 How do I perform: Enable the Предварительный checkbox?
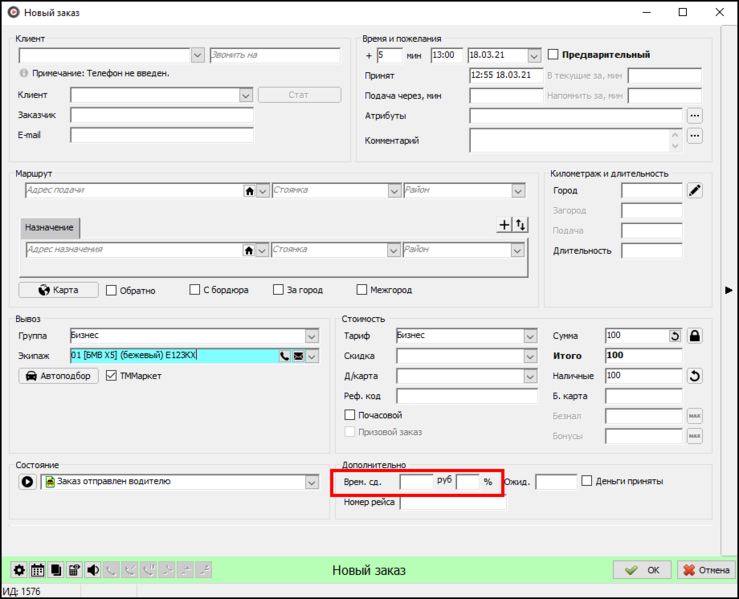coord(554,55)
